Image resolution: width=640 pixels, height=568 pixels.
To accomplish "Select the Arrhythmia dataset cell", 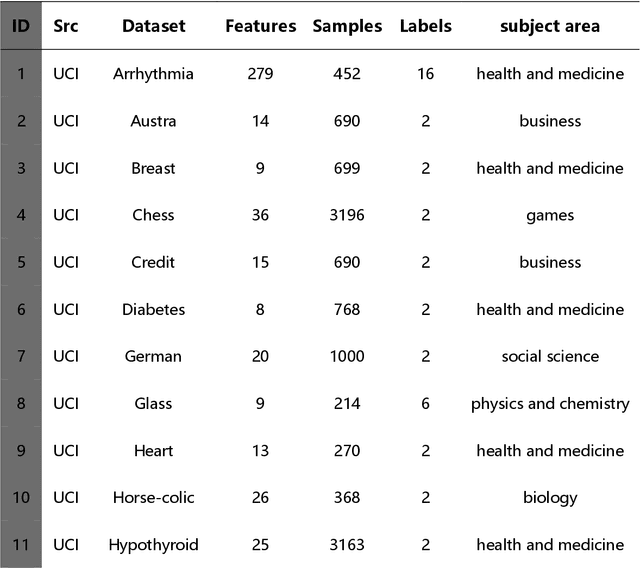I will [x=153, y=74].
